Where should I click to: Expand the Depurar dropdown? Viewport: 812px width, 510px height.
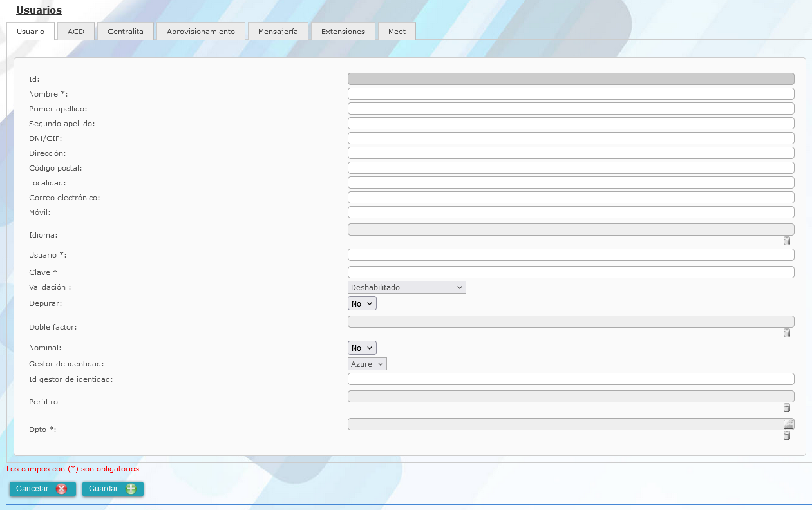[362, 303]
